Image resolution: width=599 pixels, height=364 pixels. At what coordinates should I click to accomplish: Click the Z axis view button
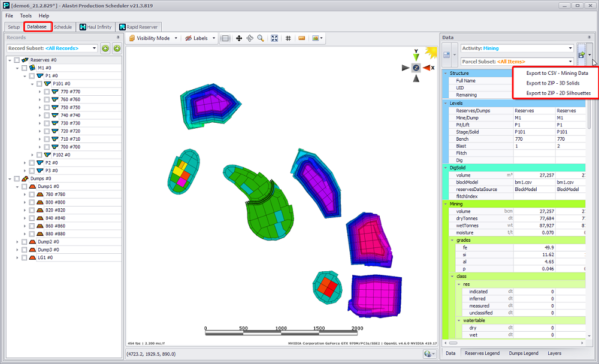tap(416, 68)
